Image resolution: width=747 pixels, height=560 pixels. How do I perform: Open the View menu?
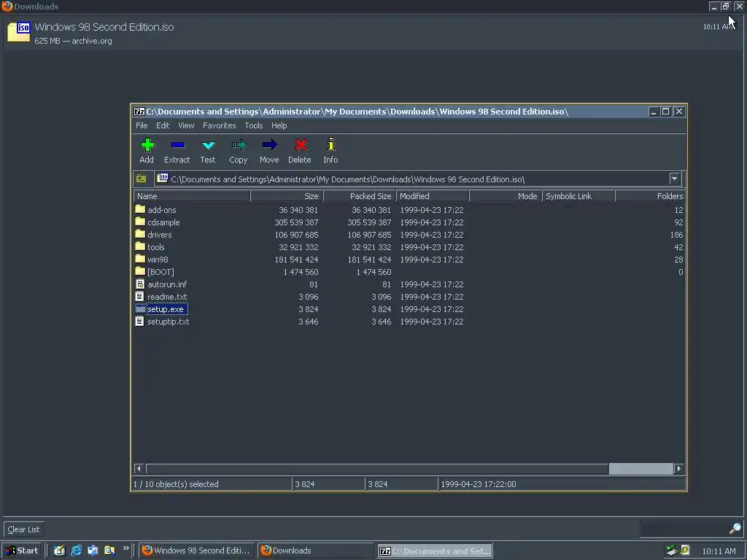(186, 125)
